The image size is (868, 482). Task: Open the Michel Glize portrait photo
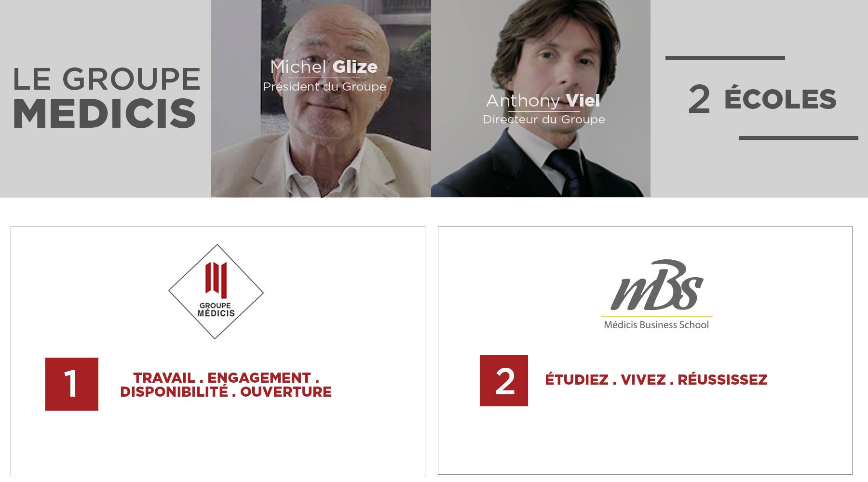(321, 98)
